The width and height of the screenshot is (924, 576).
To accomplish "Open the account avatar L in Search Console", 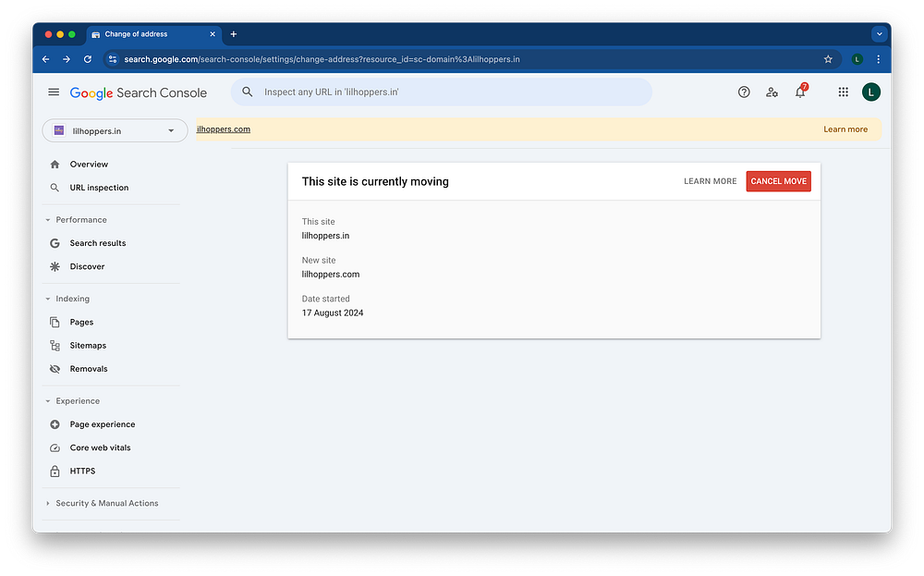I will pyautogui.click(x=871, y=92).
